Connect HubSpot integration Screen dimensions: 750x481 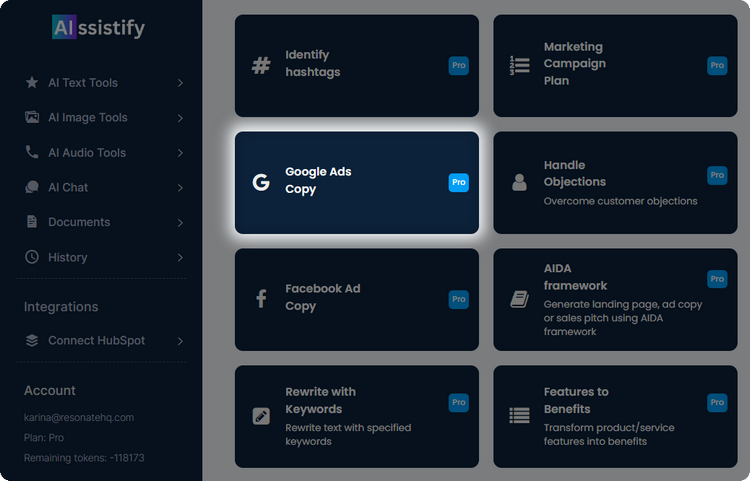(96, 340)
